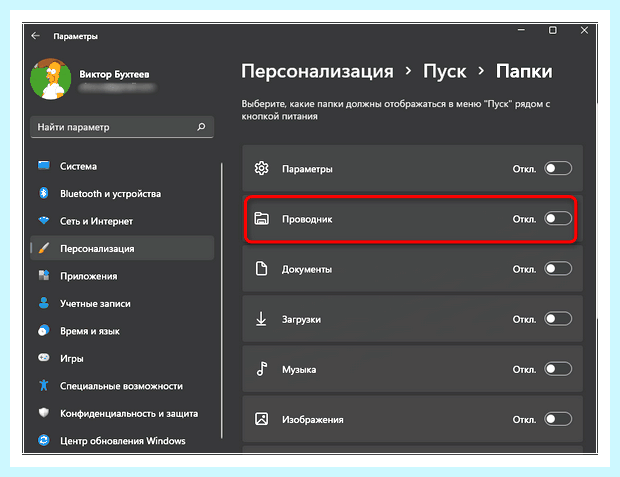Click the Проводник row label
The height and width of the screenshot is (477, 620).
[307, 219]
